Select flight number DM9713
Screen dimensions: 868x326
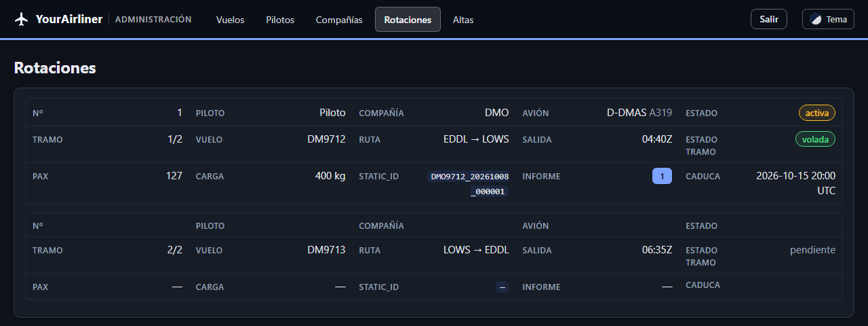(x=326, y=250)
